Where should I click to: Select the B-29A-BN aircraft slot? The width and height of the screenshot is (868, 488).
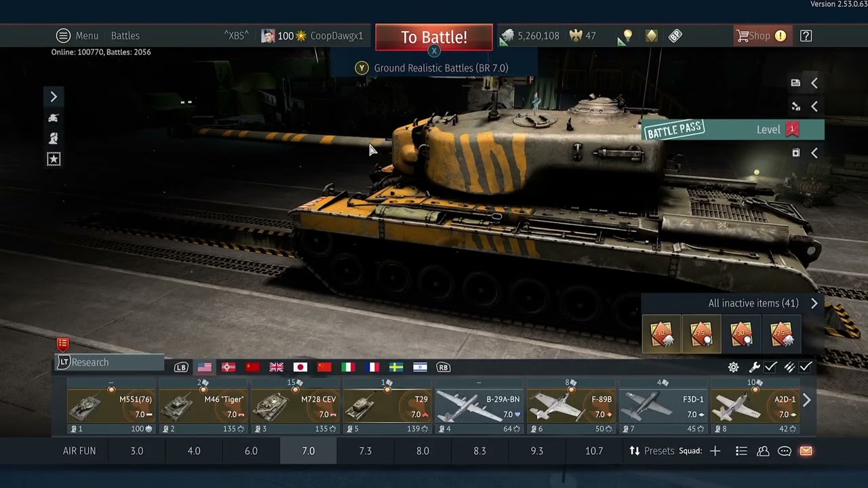pos(479,408)
